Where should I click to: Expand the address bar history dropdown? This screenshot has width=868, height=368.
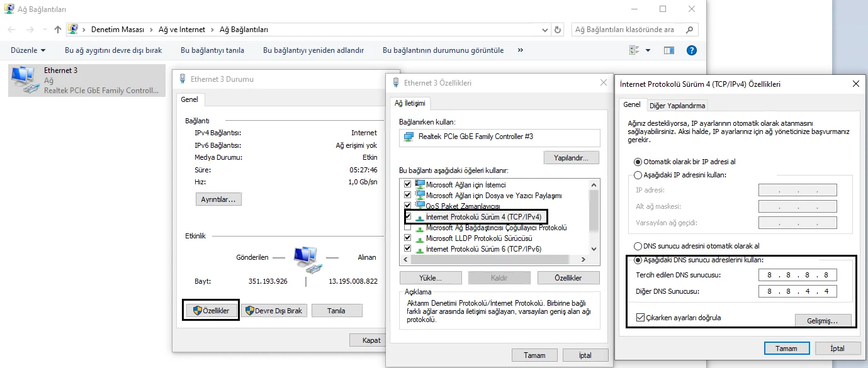tap(546, 29)
